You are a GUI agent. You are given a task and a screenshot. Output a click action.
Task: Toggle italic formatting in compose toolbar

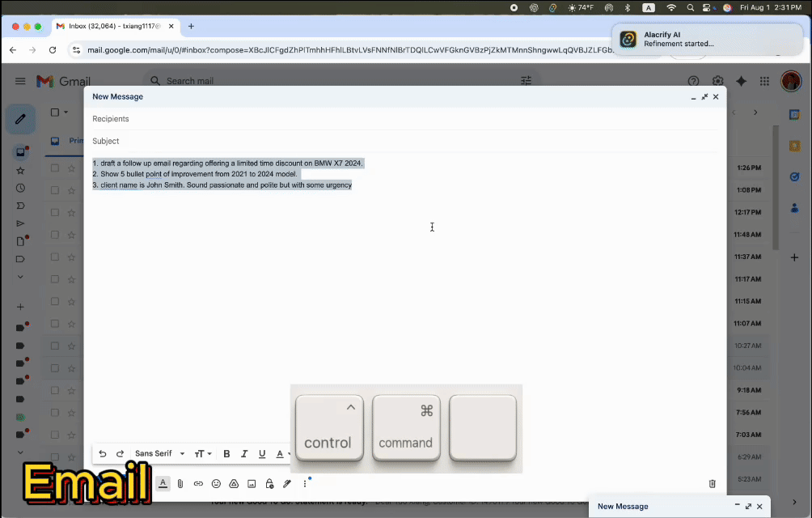pyautogui.click(x=244, y=454)
